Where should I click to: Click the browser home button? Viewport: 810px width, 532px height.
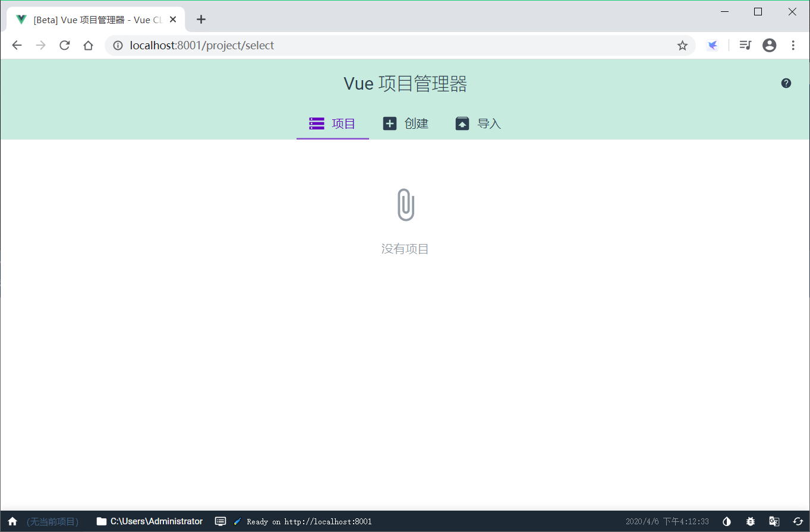(88, 45)
